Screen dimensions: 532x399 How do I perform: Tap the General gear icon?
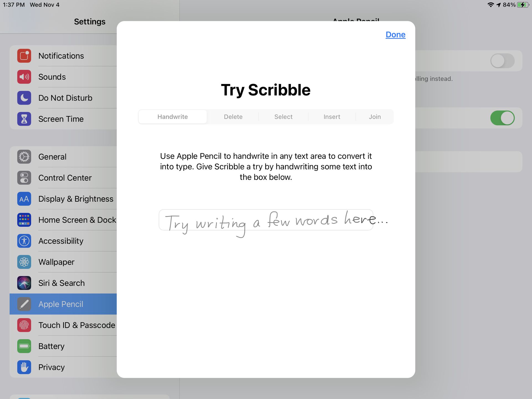point(24,157)
